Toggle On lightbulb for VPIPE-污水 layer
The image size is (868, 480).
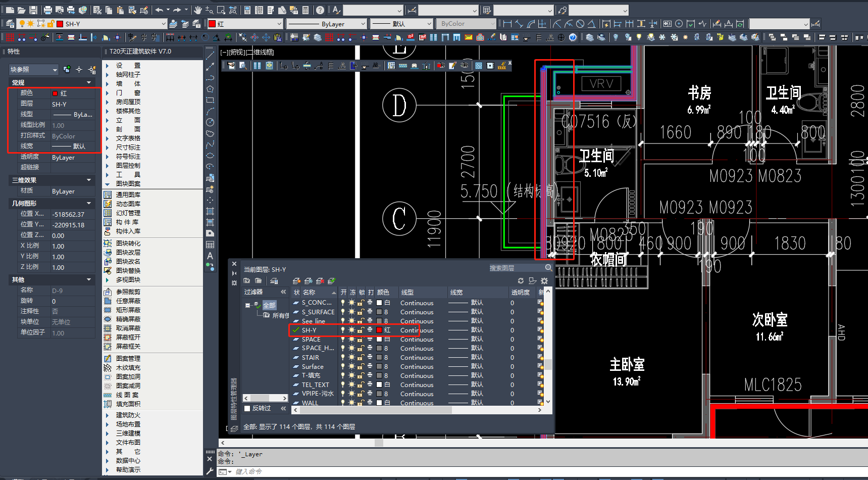[343, 394]
